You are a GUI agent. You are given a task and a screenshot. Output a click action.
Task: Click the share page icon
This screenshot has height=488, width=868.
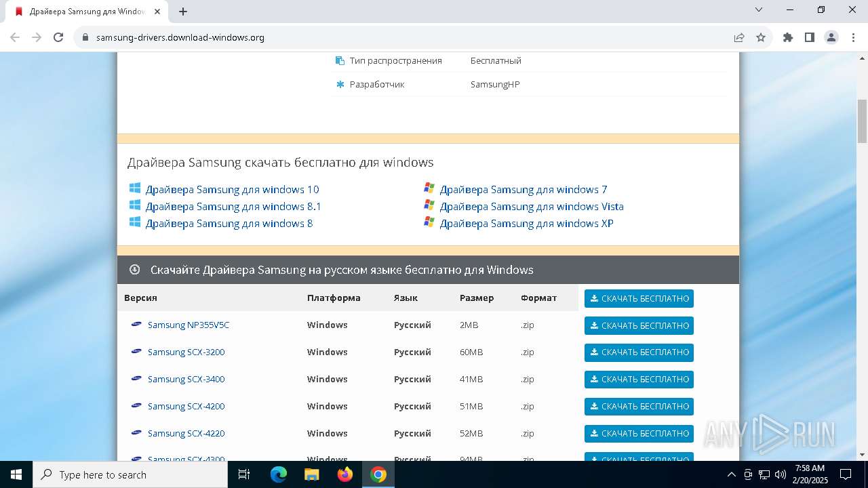coord(739,37)
